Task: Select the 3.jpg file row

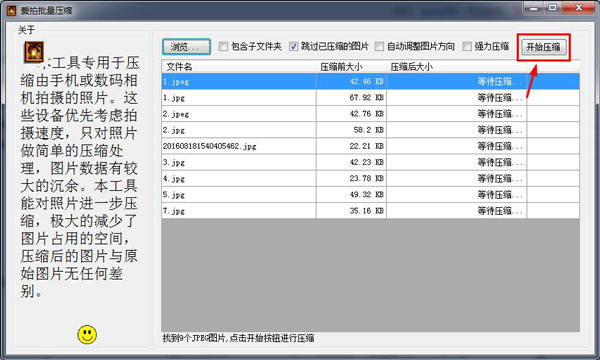Action: pos(370,162)
